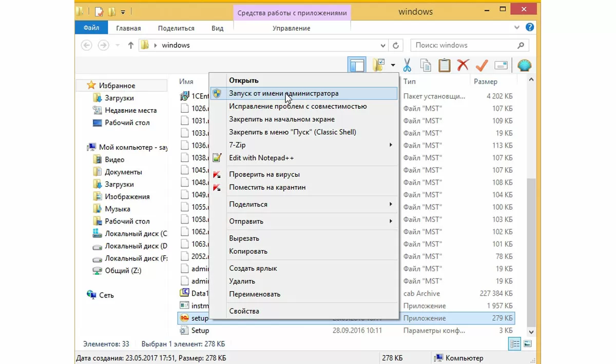Expand the 7-Zip submenu

tap(304, 145)
